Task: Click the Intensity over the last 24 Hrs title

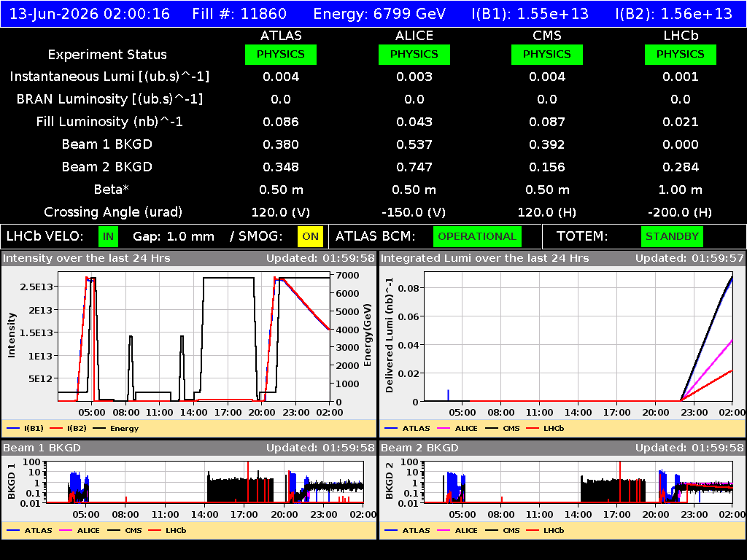Action: [87, 258]
